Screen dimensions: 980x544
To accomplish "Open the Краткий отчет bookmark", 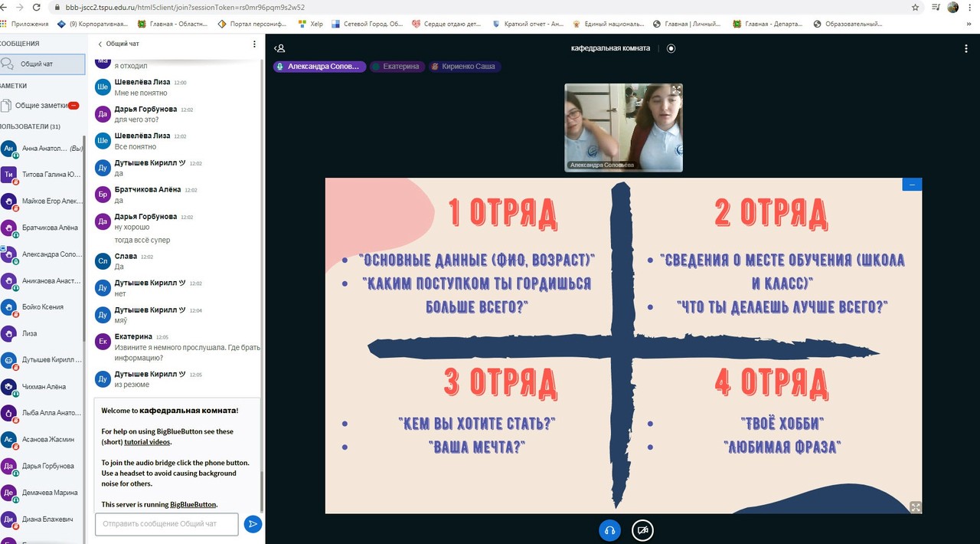I will 529,24.
